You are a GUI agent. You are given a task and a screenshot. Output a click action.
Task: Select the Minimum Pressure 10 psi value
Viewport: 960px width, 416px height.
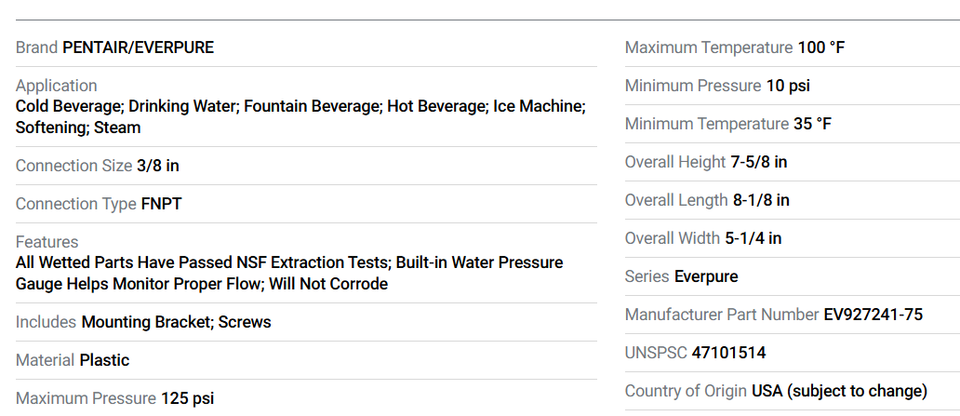pos(787,85)
